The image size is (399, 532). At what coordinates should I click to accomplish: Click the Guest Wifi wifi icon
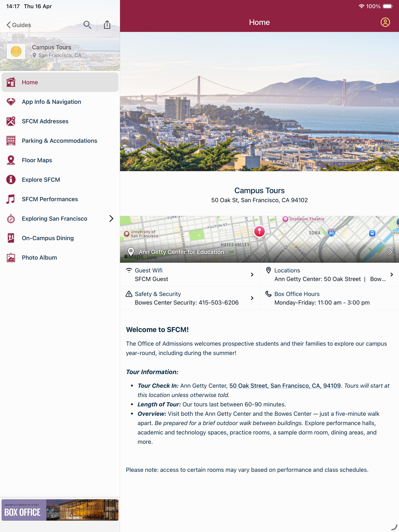pos(129,270)
